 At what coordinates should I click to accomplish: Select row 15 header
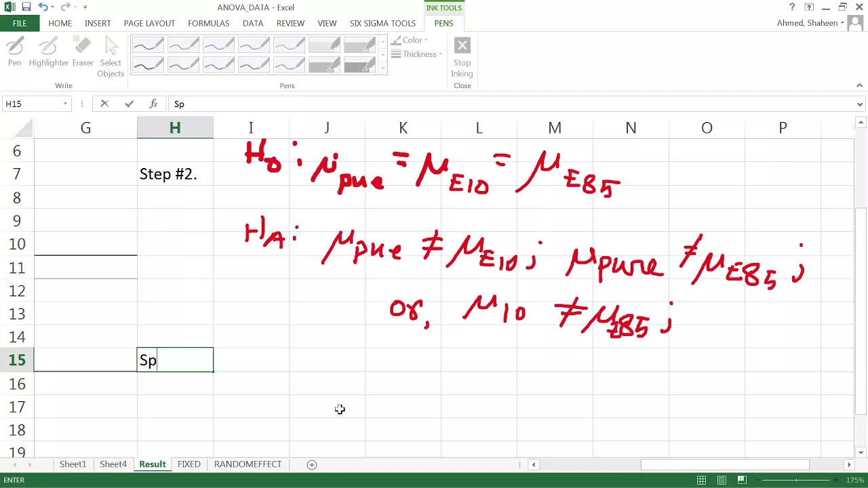(x=17, y=360)
